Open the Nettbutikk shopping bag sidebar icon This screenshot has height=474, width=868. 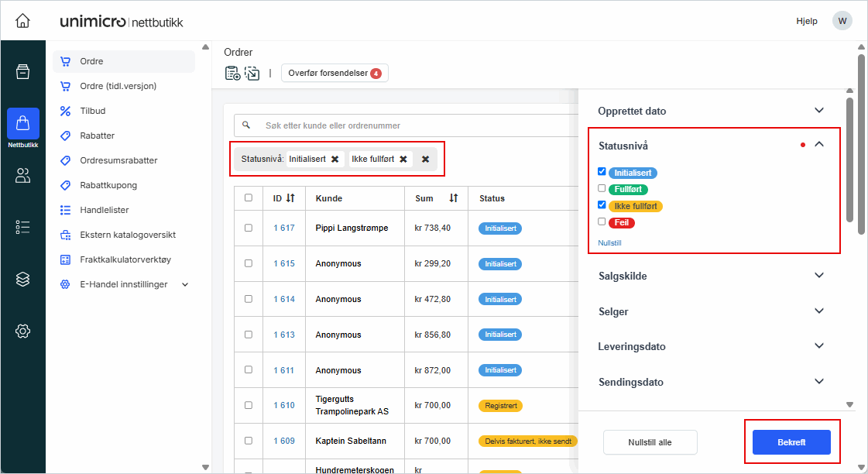22,123
